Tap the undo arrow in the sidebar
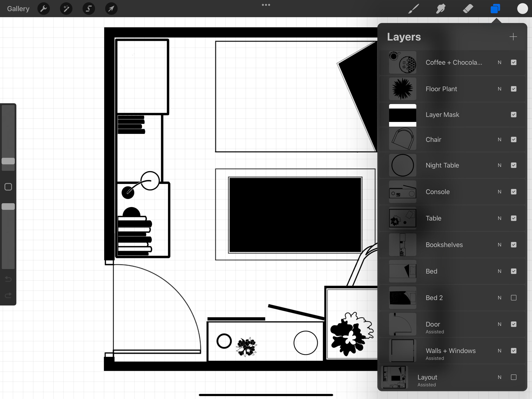Viewport: 532px width, 399px height. [8, 279]
